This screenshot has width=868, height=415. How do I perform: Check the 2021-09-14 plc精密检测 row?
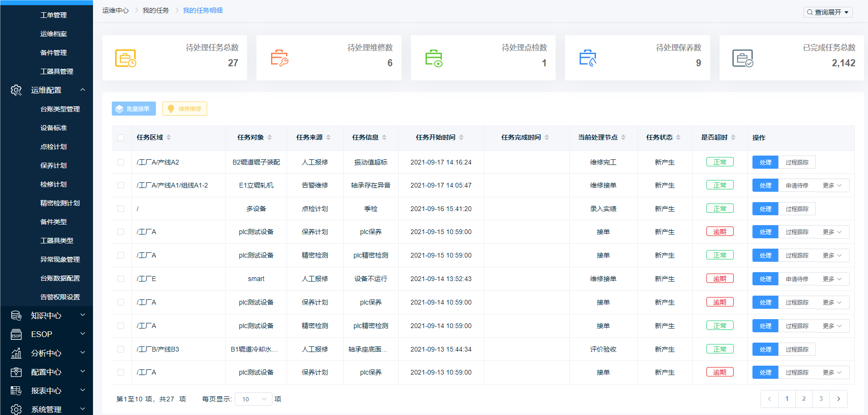(121, 326)
